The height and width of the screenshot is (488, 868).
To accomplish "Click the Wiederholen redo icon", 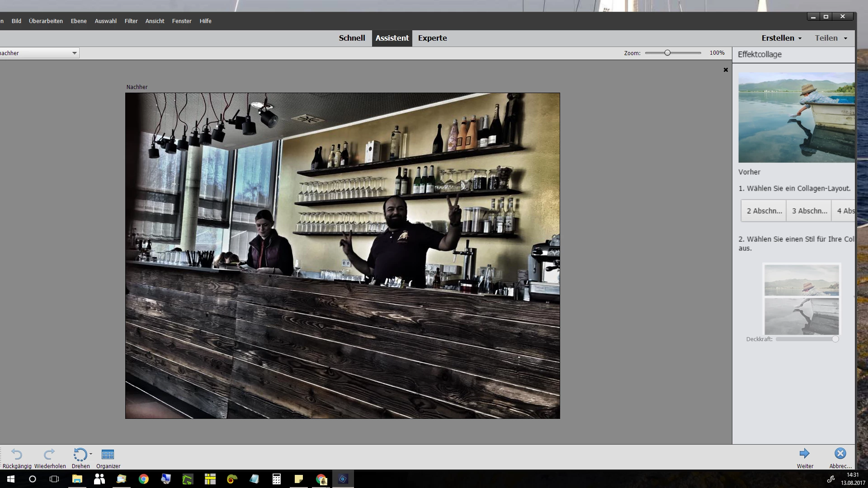I will coord(49,454).
